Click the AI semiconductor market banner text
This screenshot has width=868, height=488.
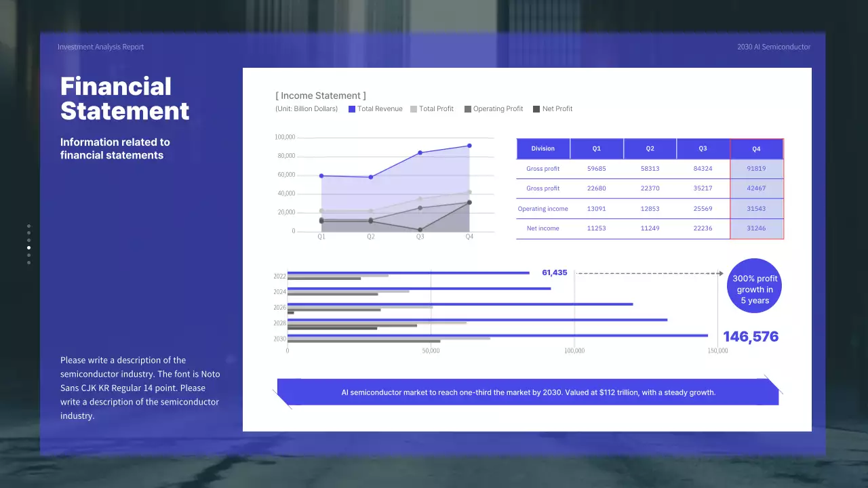click(528, 392)
